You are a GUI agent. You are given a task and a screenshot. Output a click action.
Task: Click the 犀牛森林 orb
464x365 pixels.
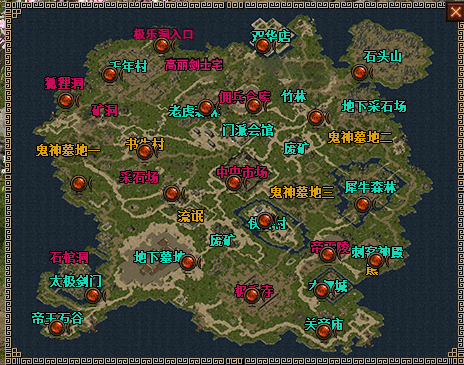click(x=363, y=204)
